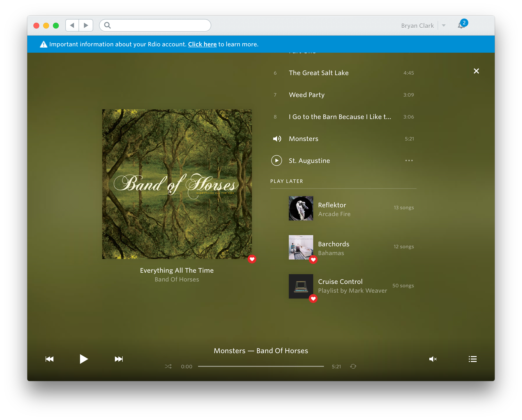Open more options for St. Augustine

(x=409, y=160)
